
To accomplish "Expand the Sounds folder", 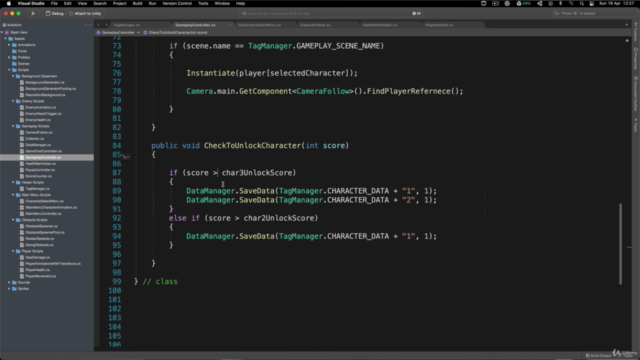I will point(9,282).
